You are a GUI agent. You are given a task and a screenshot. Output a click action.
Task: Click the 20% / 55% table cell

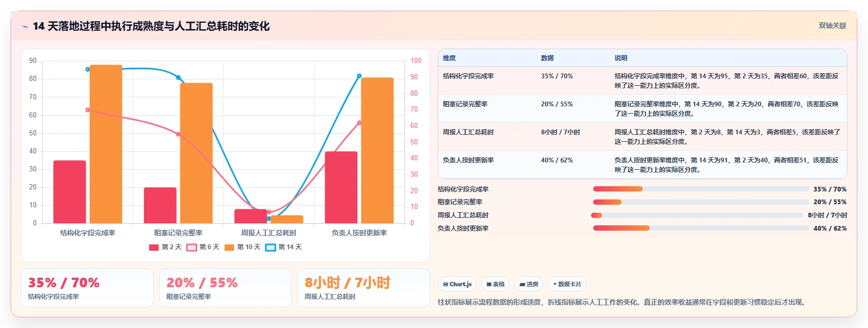tap(557, 104)
